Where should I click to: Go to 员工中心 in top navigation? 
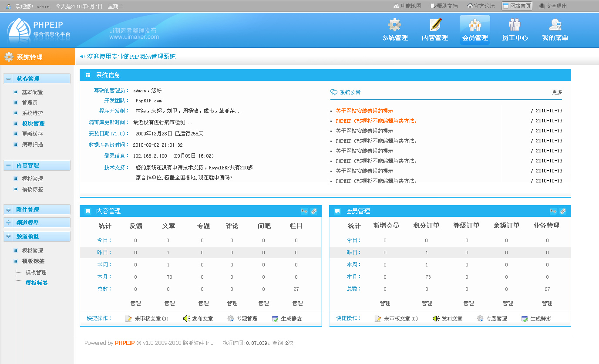click(x=515, y=30)
